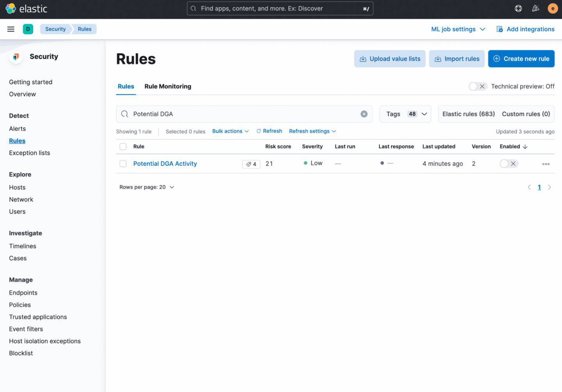Check the select-all rules checkbox

click(123, 146)
